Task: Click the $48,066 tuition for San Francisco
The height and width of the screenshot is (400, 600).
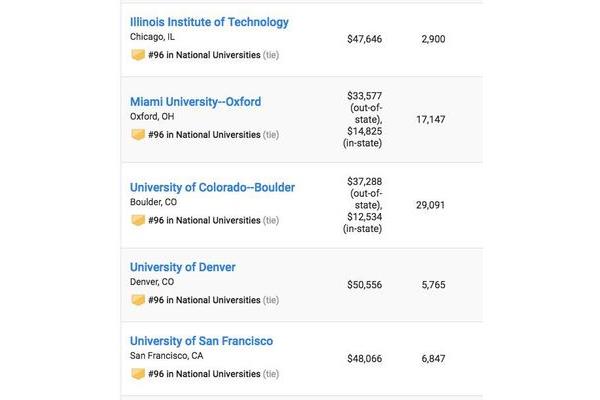Action: tap(364, 359)
